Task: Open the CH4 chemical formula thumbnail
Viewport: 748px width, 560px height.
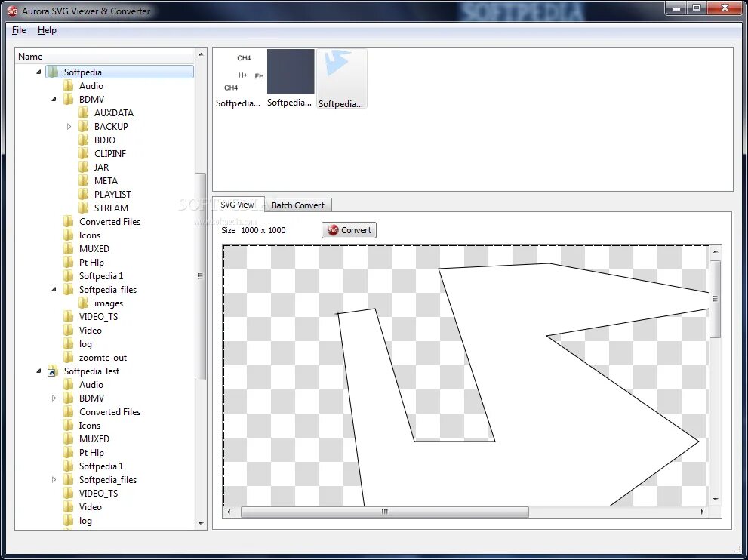Action: click(238, 78)
